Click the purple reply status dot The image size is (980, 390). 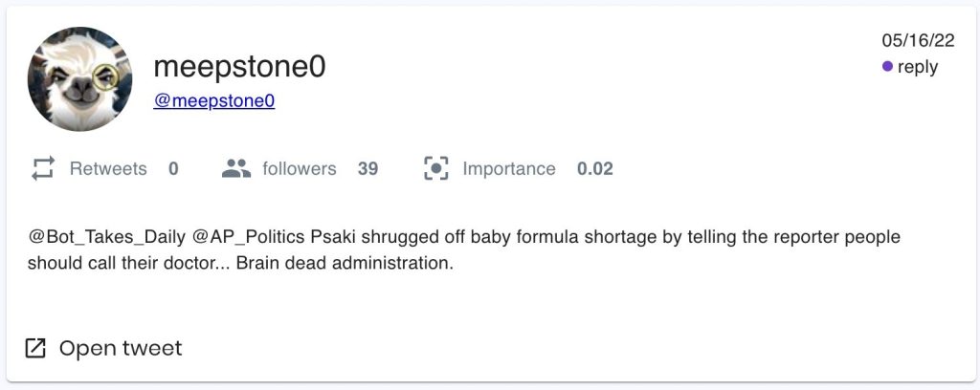887,67
